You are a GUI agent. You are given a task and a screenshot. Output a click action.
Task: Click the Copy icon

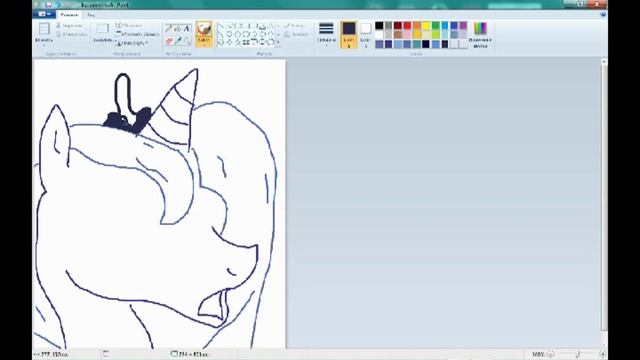point(58,34)
